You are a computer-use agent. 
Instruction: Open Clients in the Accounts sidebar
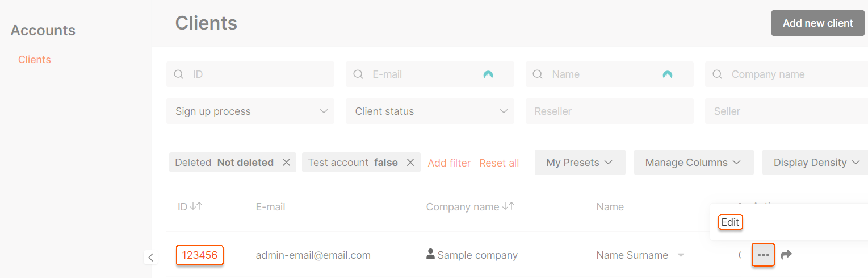pos(34,60)
